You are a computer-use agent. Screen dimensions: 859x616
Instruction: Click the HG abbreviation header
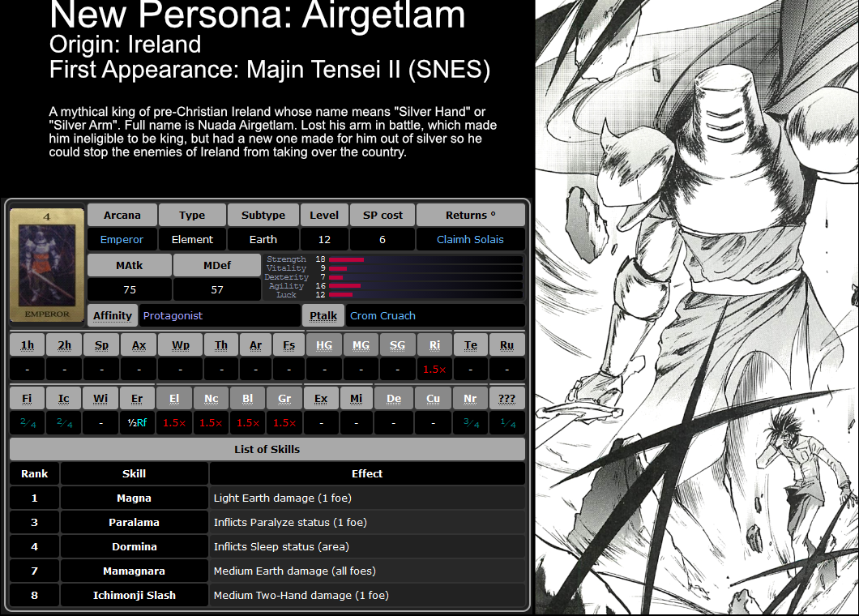324,345
